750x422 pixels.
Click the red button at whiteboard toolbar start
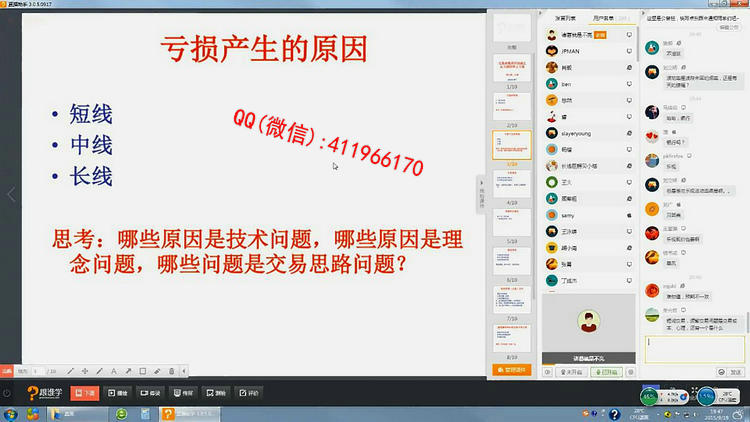[x=7, y=371]
